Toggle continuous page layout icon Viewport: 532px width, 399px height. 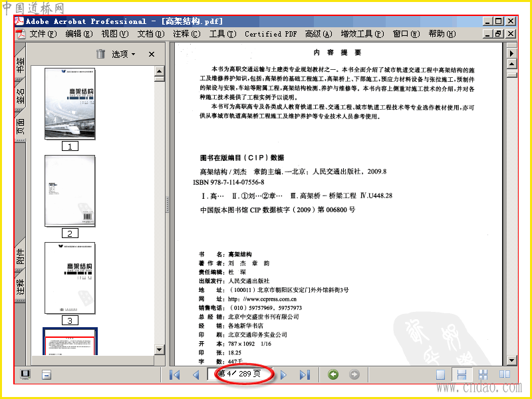point(462,374)
